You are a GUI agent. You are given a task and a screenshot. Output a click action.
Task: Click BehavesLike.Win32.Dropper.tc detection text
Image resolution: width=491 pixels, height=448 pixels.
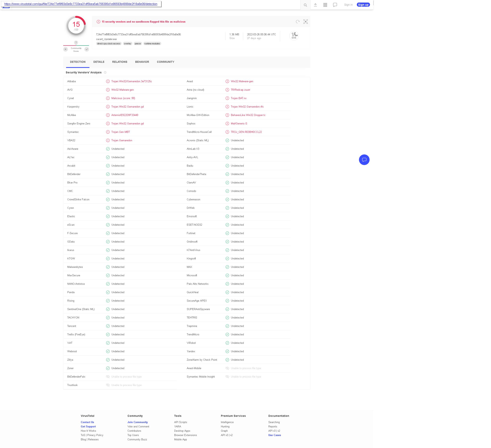pos(248,115)
